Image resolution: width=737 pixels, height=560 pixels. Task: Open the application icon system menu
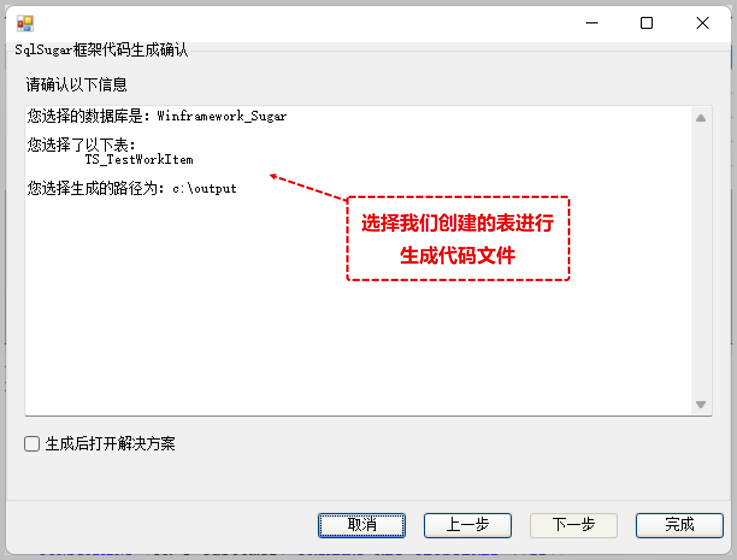25,23
